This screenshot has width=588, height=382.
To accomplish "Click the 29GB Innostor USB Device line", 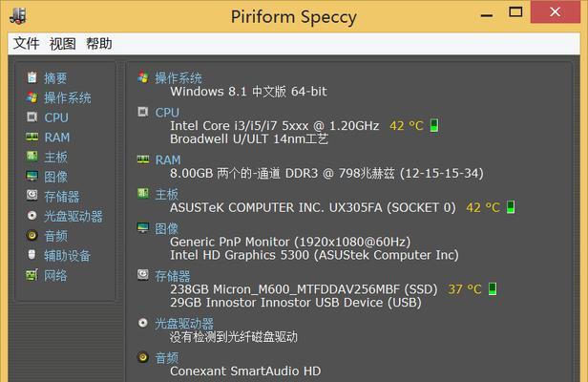I will 296,303.
